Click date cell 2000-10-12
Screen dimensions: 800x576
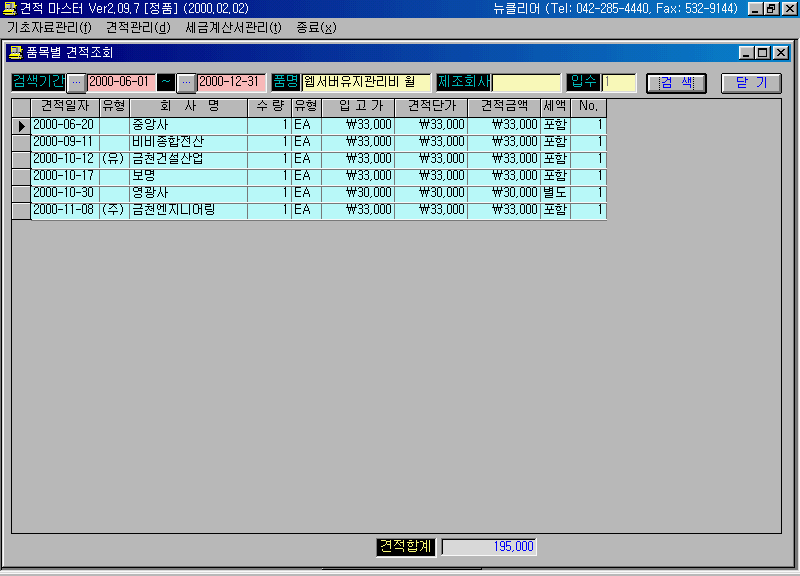click(65, 159)
